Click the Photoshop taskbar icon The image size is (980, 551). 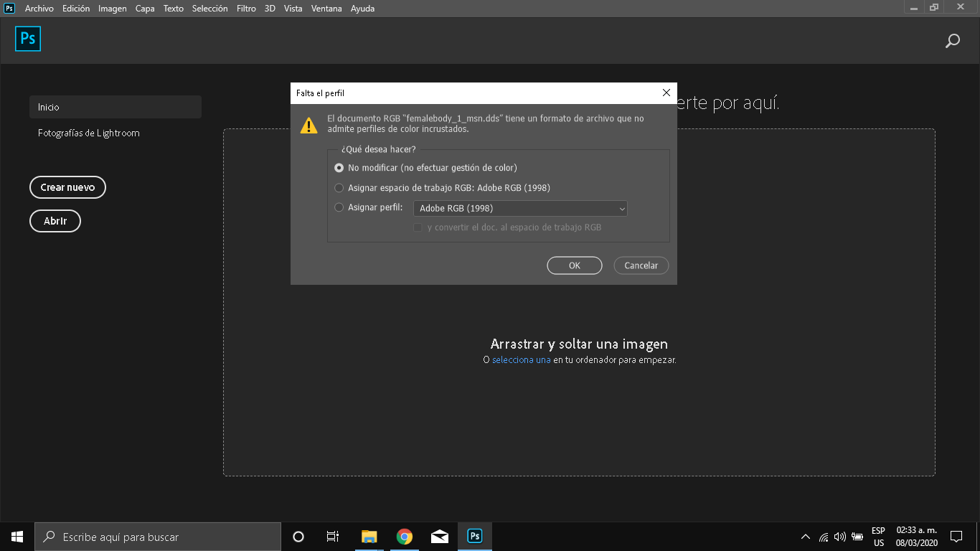474,537
